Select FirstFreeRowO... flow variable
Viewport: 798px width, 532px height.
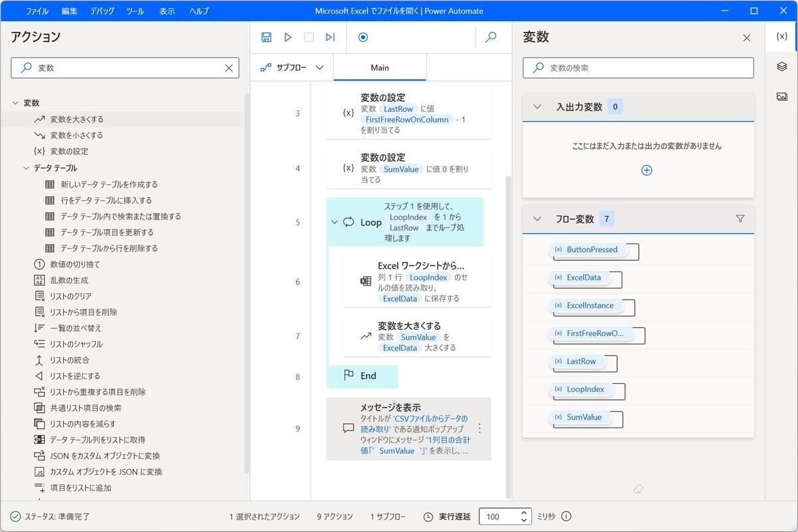coord(590,333)
